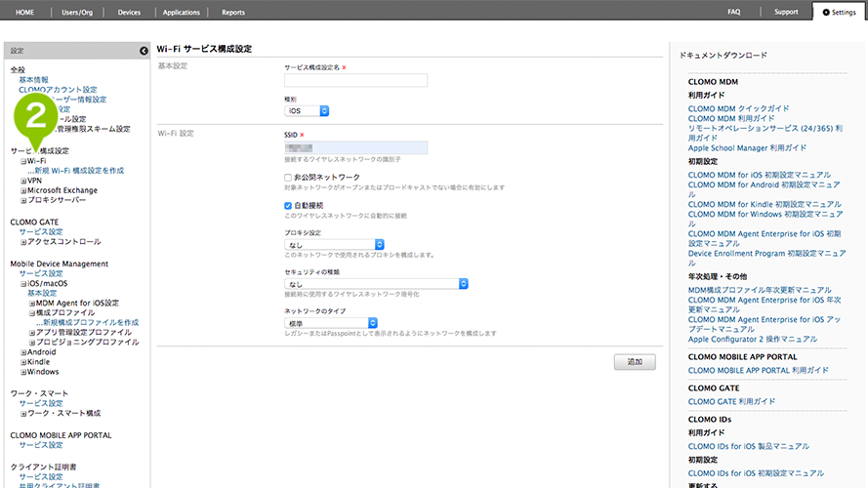Expand プロビジョニングプロファイル node
868x488 pixels.
point(32,343)
